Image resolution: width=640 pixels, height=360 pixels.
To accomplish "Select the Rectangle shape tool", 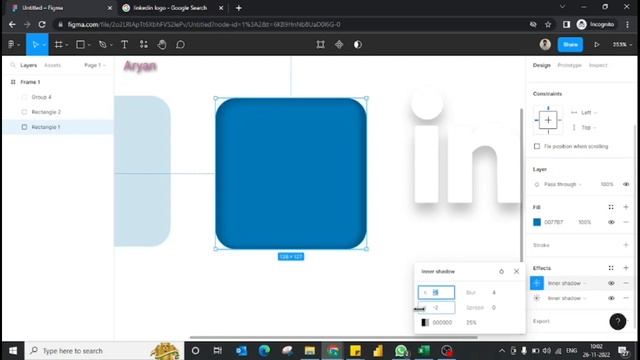I will click(80, 44).
